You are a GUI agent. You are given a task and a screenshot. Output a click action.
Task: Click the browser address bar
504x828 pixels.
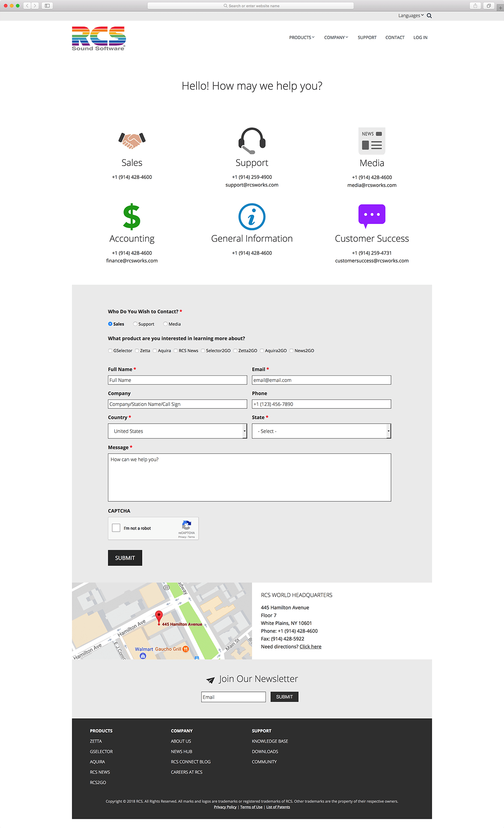point(251,6)
